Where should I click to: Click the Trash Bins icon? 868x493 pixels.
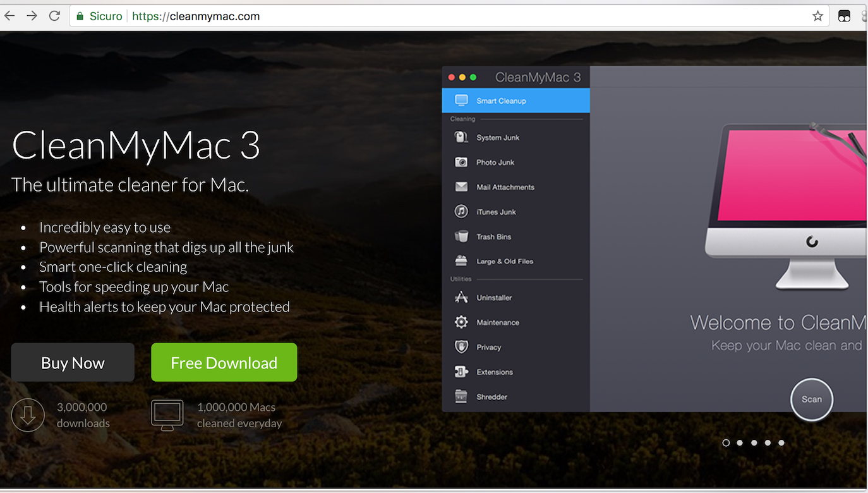coord(462,236)
